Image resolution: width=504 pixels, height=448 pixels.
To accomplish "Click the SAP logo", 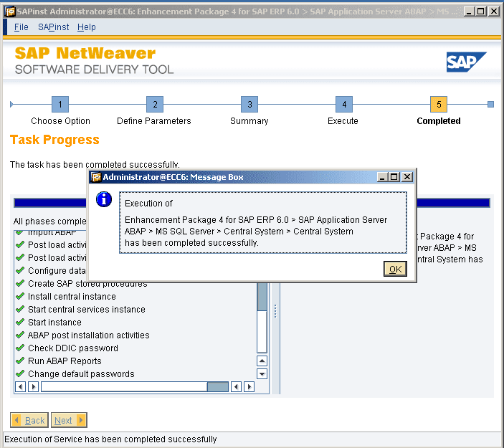I will click(466, 62).
